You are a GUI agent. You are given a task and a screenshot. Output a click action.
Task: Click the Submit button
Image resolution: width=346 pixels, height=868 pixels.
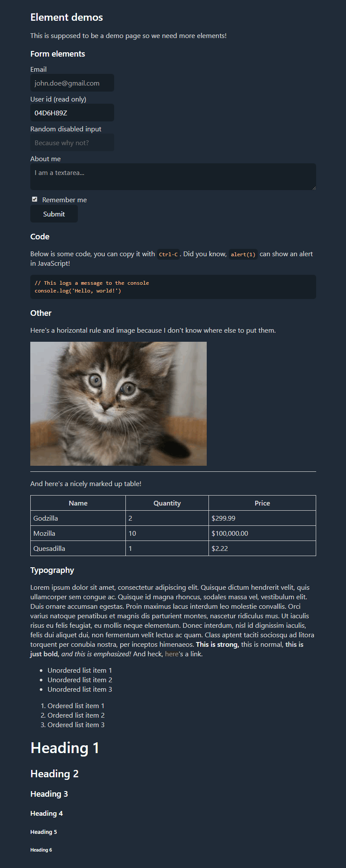(x=54, y=214)
